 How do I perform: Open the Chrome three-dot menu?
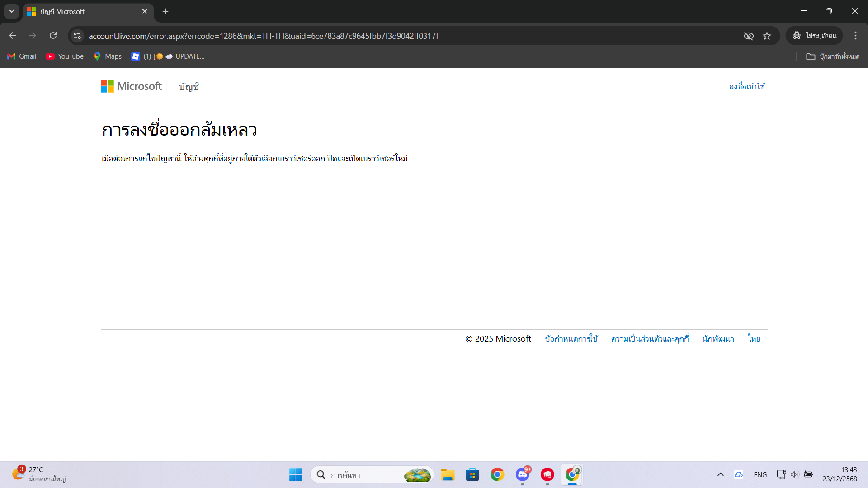coord(855,36)
